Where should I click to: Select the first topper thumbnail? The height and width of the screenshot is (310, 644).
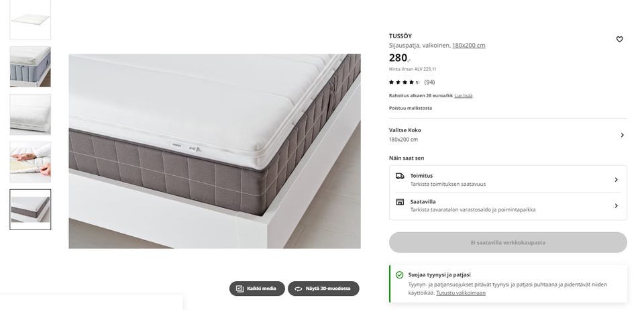[30, 19]
